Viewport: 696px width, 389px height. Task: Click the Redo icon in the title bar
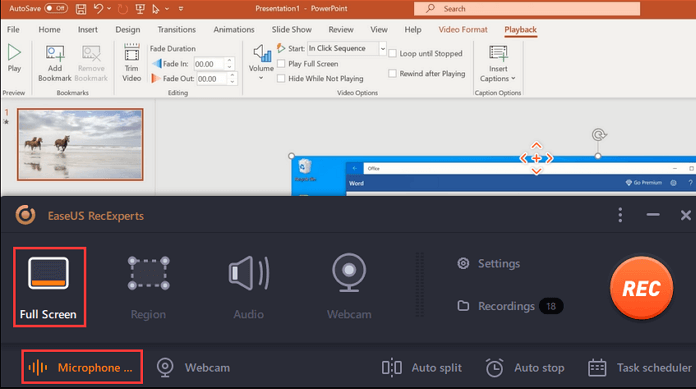tap(123, 8)
